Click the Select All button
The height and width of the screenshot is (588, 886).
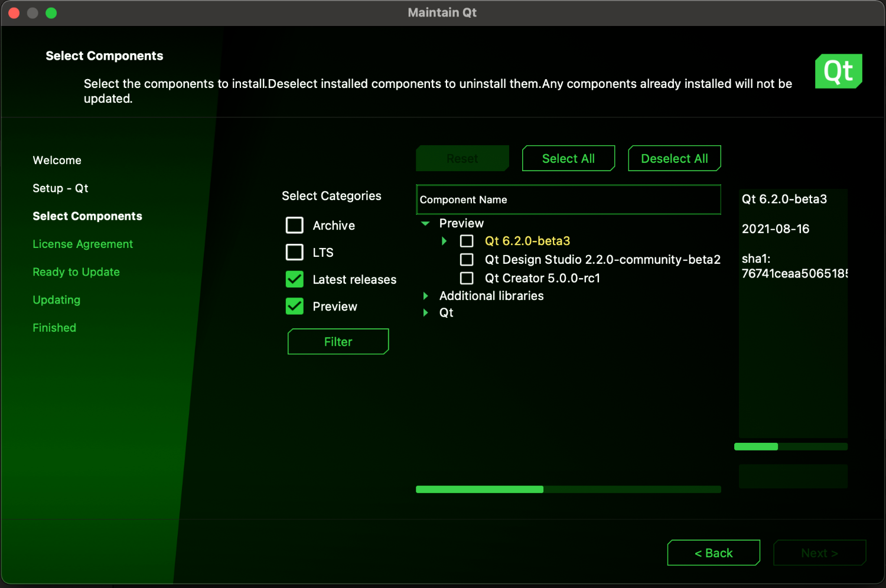tap(568, 158)
